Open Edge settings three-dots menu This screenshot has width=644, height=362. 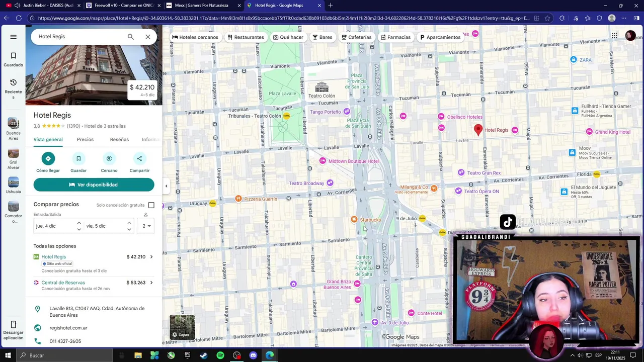(x=624, y=18)
